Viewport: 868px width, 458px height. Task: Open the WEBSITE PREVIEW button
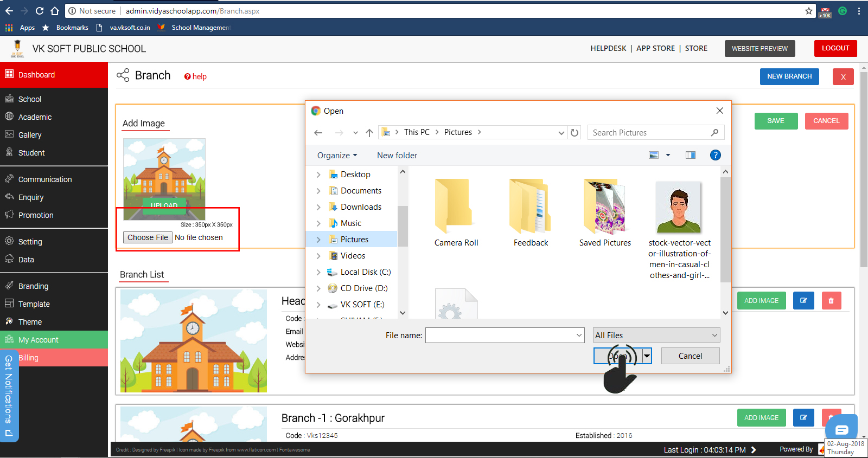pos(759,49)
